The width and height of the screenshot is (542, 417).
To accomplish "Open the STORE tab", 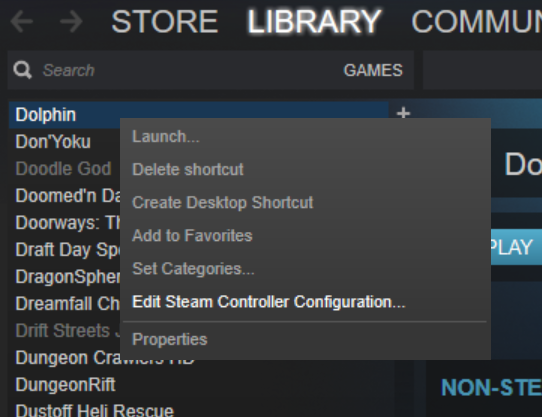I will [x=165, y=21].
